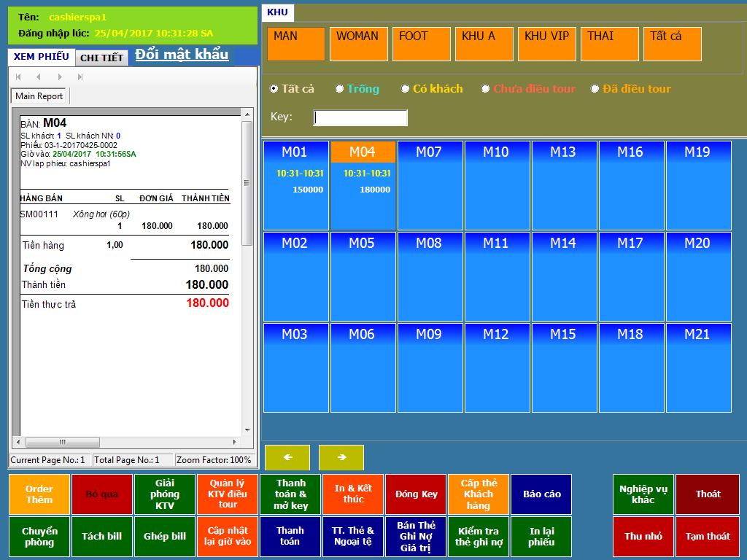
Task: Click report horizontal scrollbar right arrow
Action: [236, 442]
